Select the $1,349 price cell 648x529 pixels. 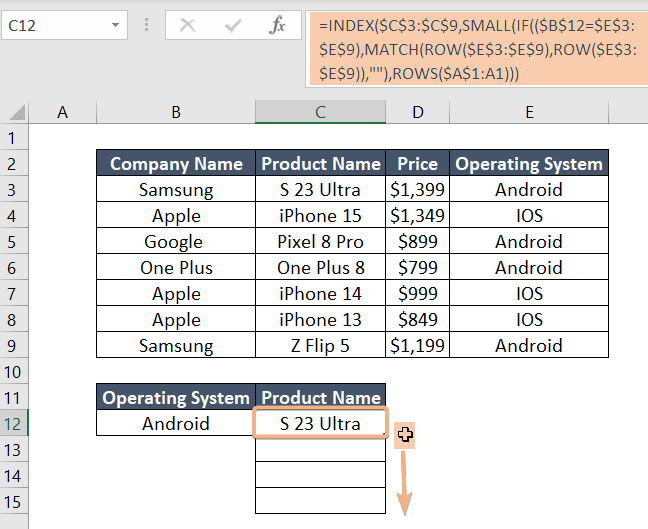[417, 216]
